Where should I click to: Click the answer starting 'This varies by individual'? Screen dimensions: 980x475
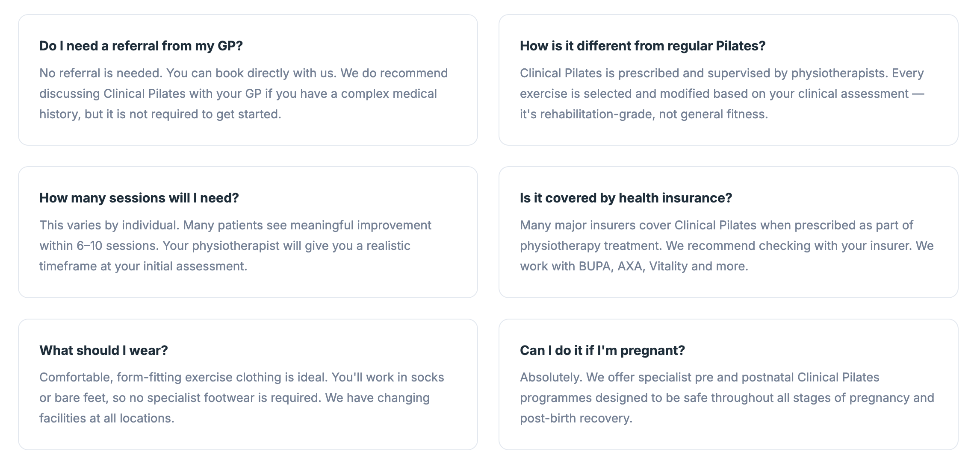(235, 246)
